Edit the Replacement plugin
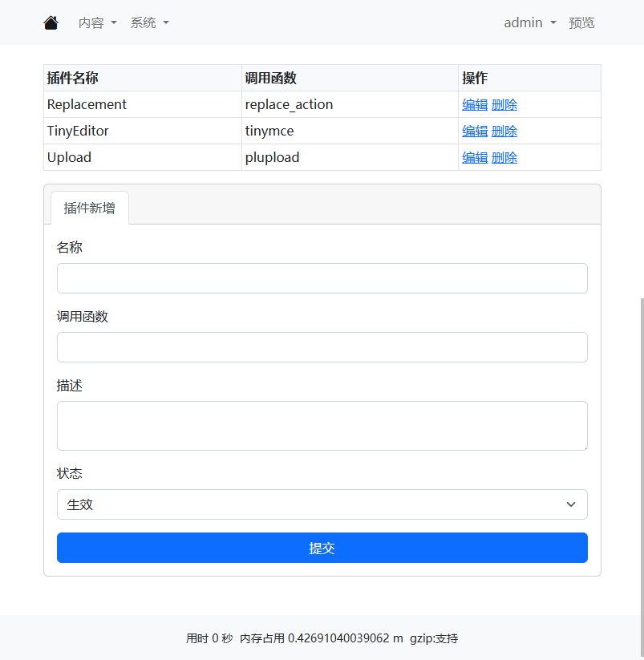The height and width of the screenshot is (660, 644). [x=475, y=104]
